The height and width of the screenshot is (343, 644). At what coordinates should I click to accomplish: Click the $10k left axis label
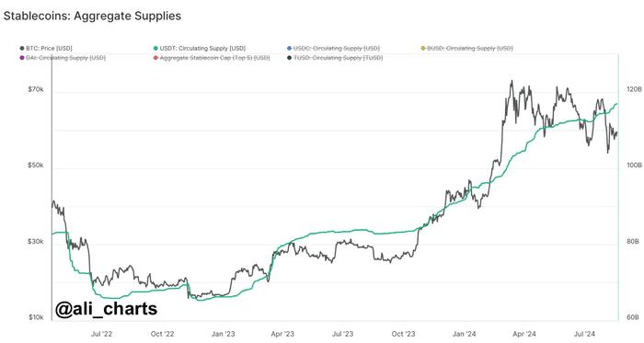pyautogui.click(x=36, y=317)
